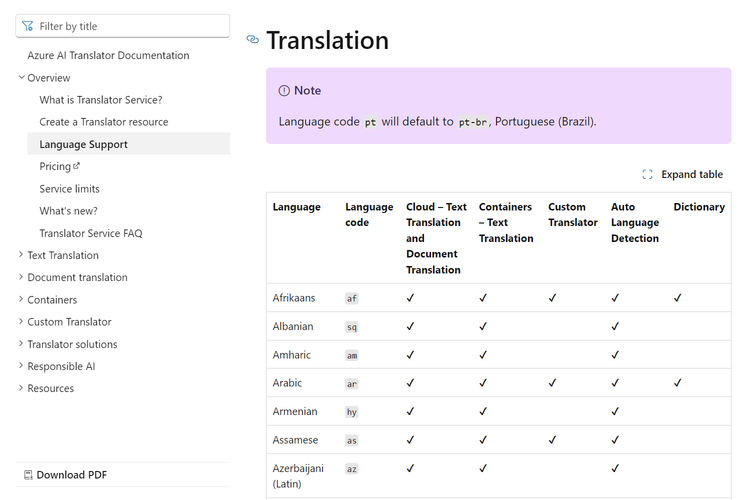Open the Translator Service FAQ
This screenshot has width=750, height=500.
click(91, 233)
